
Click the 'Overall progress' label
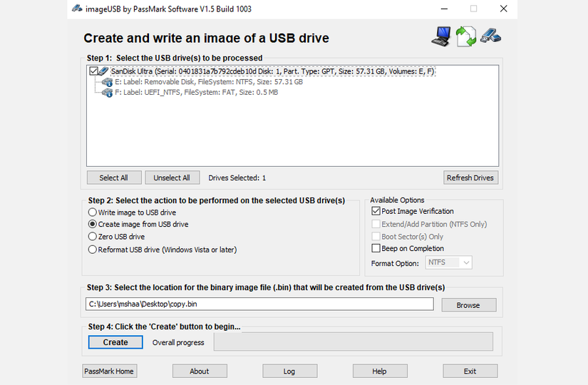click(x=178, y=343)
